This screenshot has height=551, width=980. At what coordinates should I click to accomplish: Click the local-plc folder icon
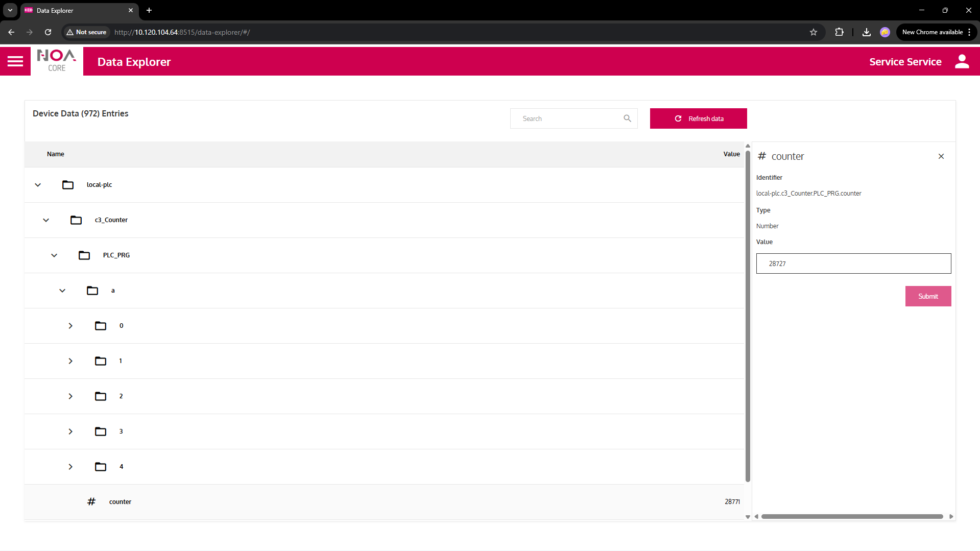[x=68, y=185]
